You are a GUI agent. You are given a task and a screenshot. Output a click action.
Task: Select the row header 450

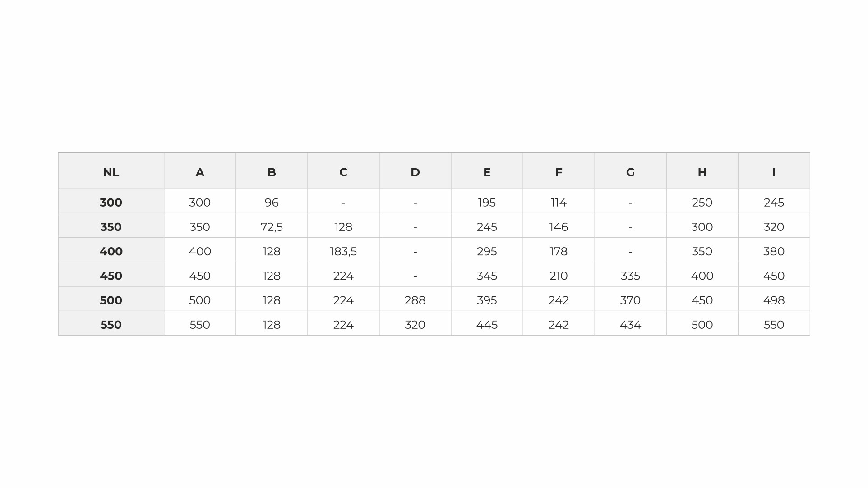pyautogui.click(x=111, y=276)
